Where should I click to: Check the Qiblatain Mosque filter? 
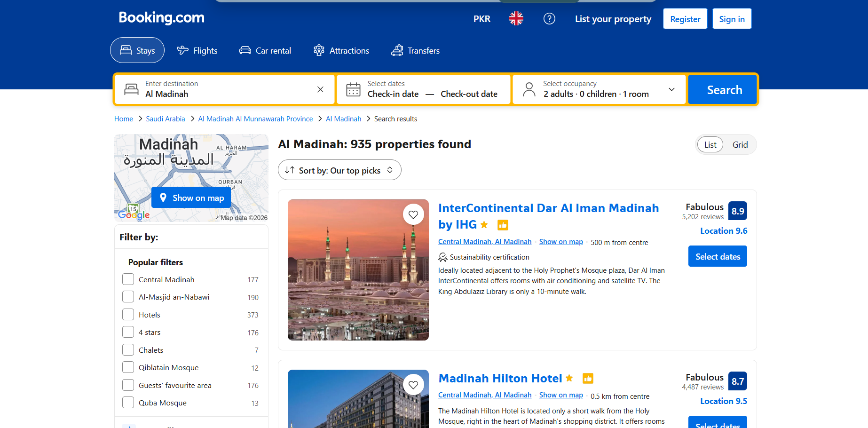coord(128,367)
